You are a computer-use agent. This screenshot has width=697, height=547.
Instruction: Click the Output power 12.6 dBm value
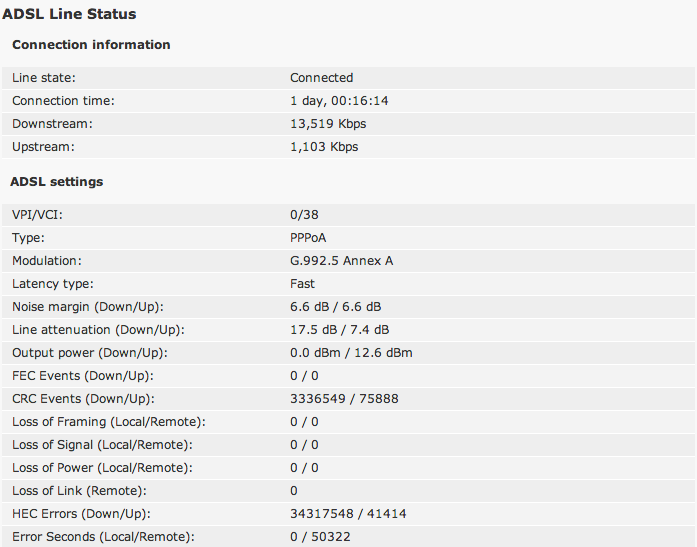[383, 353]
